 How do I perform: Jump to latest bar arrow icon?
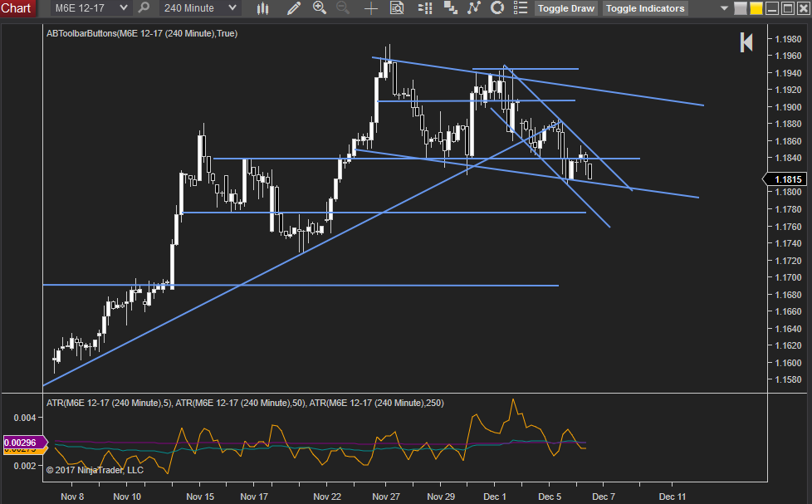tap(746, 42)
